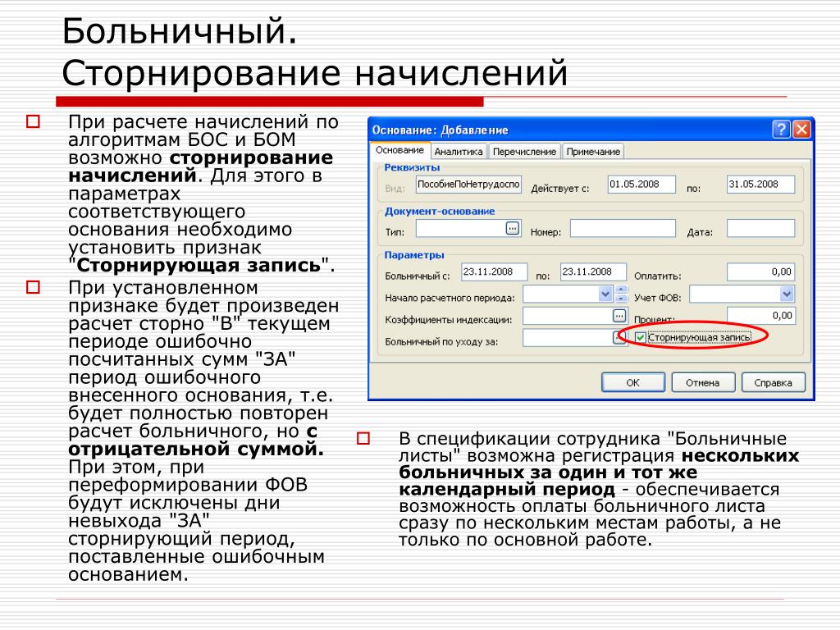The width and height of the screenshot is (840, 630).
Task: Click the Отмена button
Action: click(703, 382)
